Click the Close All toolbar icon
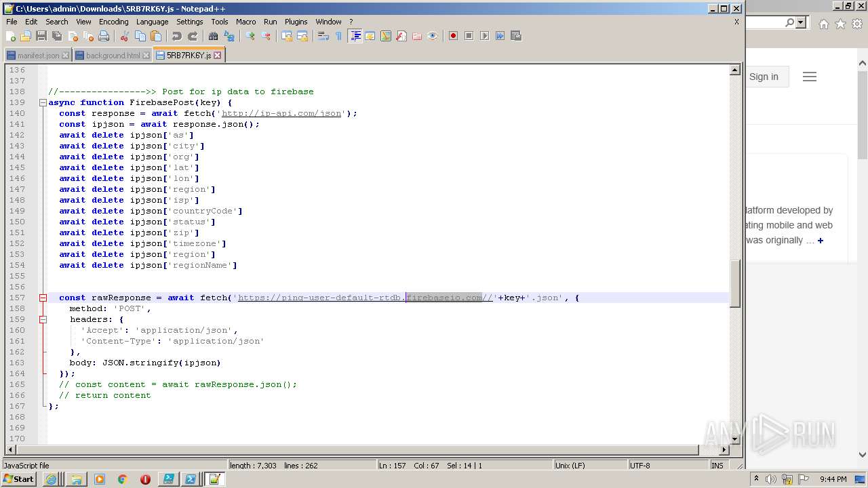The height and width of the screenshot is (488, 868). 88,36
